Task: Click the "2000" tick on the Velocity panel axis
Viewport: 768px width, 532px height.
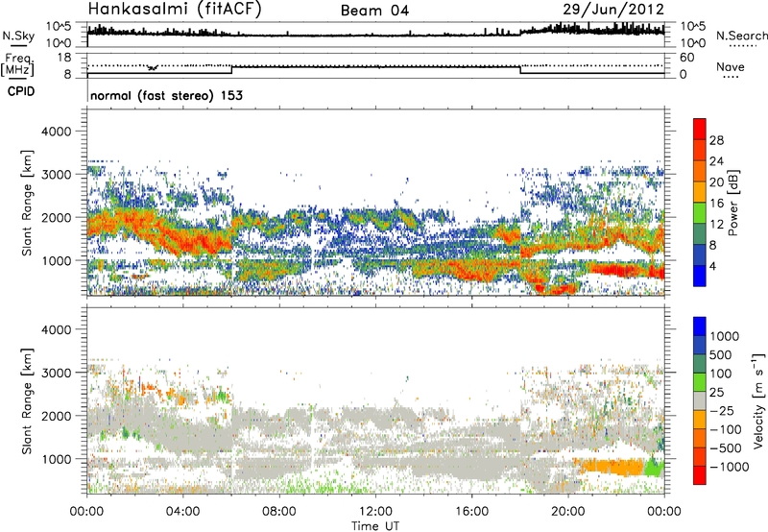Action: (x=56, y=416)
